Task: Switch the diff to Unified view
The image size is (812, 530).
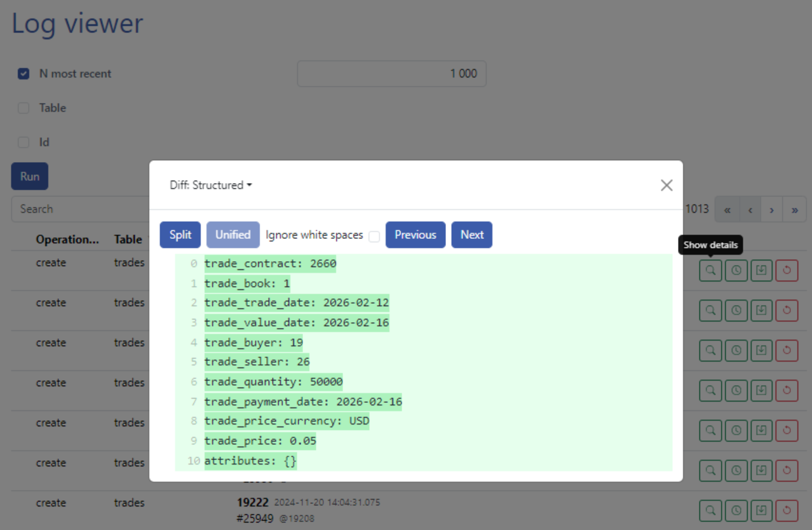Action: click(x=233, y=234)
